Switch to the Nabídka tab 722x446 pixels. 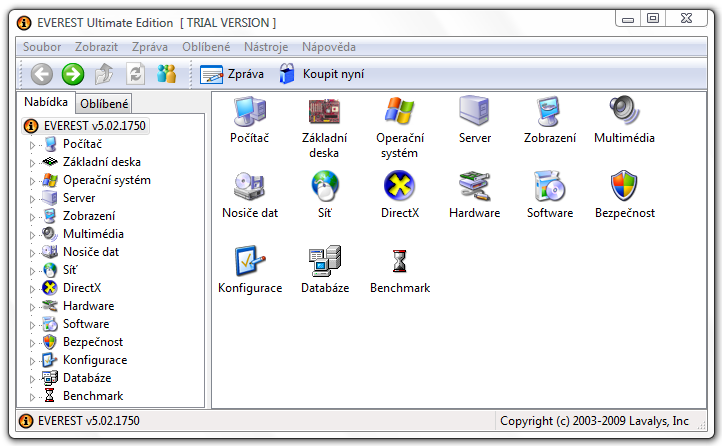click(46, 102)
